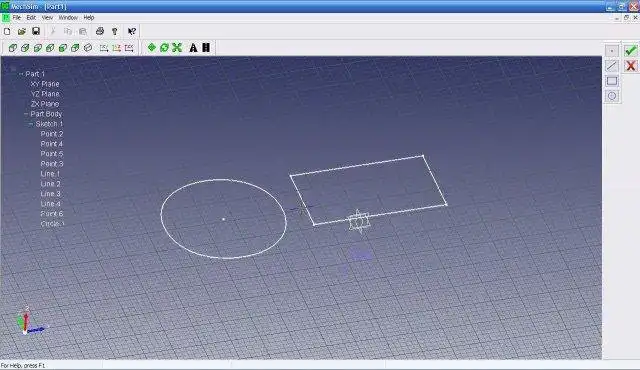Select Line 3 in the tree

pyautogui.click(x=51, y=194)
